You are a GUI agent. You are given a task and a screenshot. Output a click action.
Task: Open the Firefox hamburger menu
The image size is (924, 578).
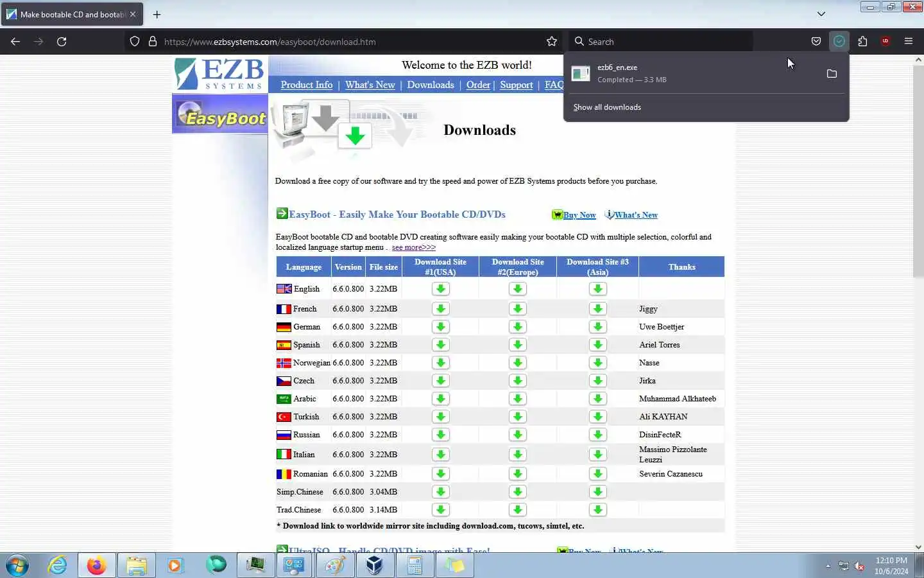908,41
